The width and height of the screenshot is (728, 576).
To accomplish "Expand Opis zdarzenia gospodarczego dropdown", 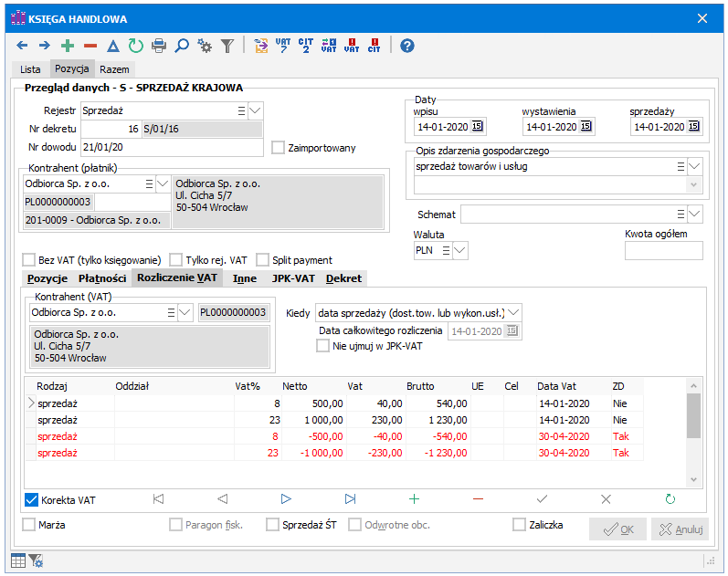I will (x=694, y=166).
